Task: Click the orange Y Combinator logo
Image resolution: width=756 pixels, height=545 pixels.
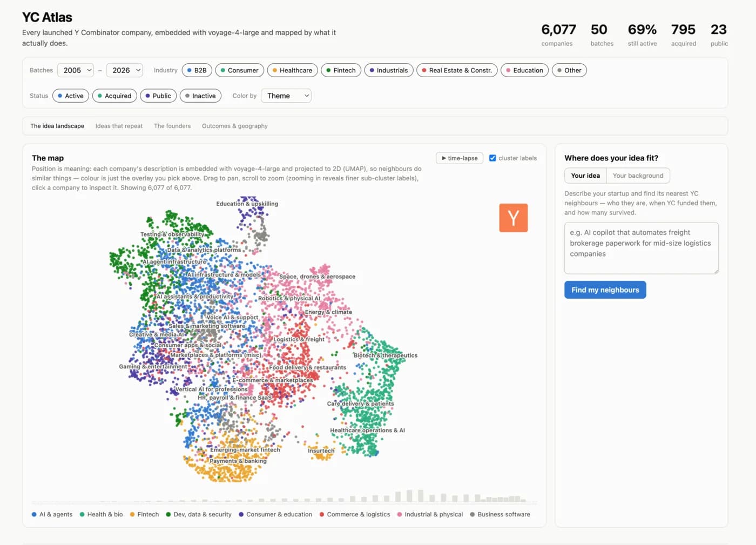Action: point(513,218)
